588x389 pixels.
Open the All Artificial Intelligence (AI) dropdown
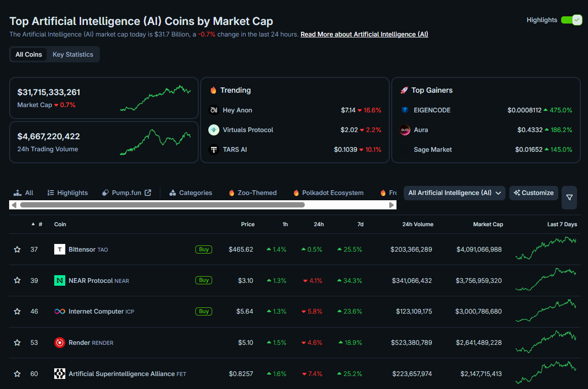pyautogui.click(x=455, y=193)
